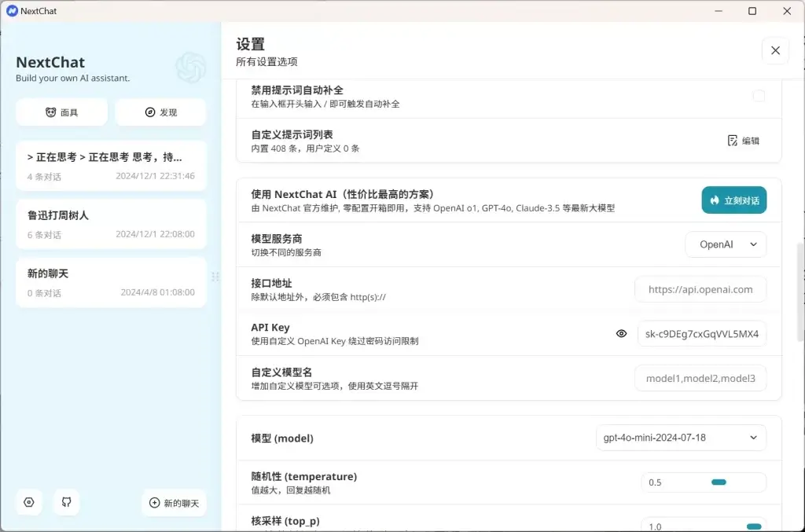The image size is (805, 532).
Task: Click the 接口地址 URL input field
Action: coord(700,289)
